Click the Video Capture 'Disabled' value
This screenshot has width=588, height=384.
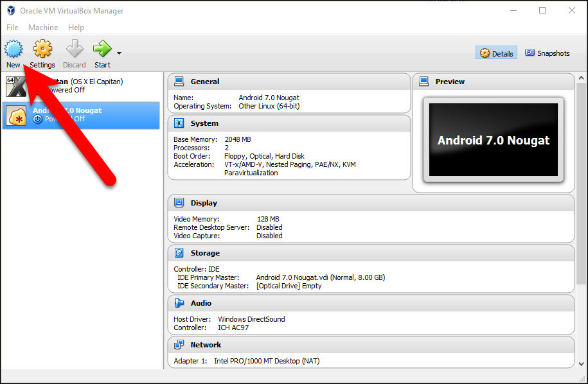[269, 236]
